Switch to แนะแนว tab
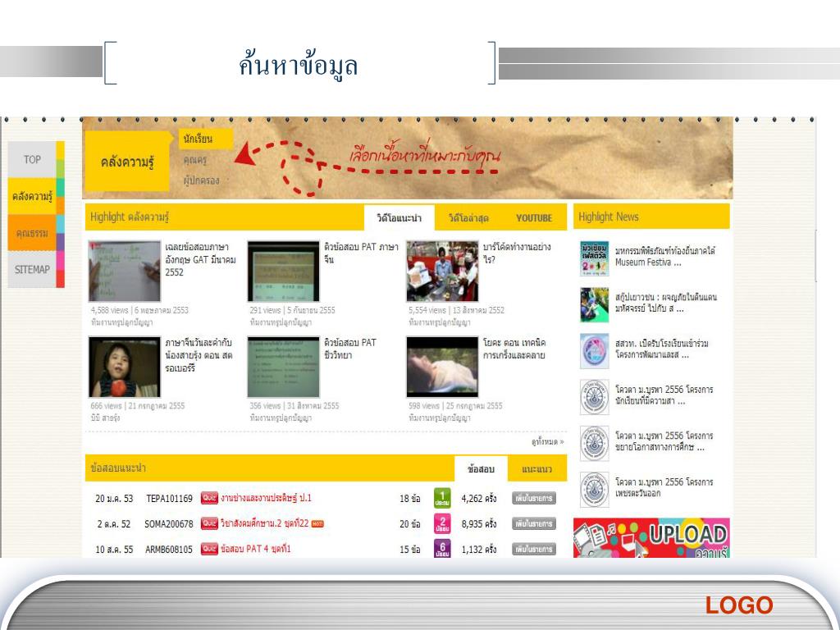 [536, 469]
